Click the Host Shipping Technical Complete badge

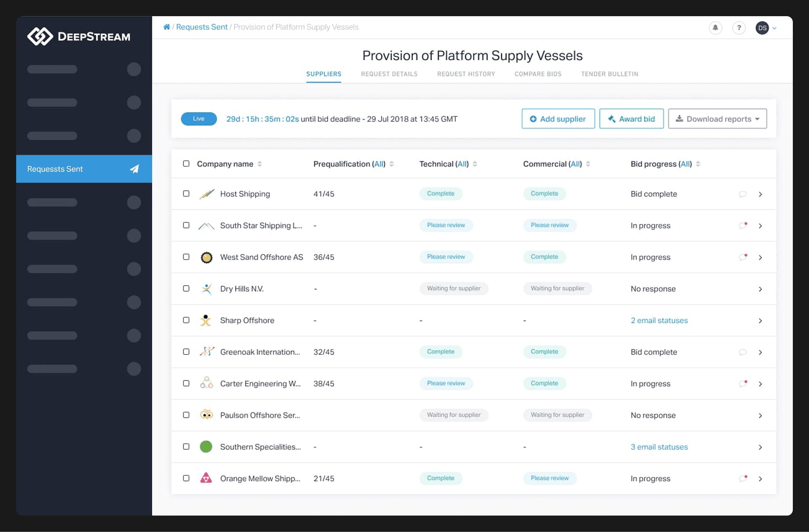click(441, 193)
